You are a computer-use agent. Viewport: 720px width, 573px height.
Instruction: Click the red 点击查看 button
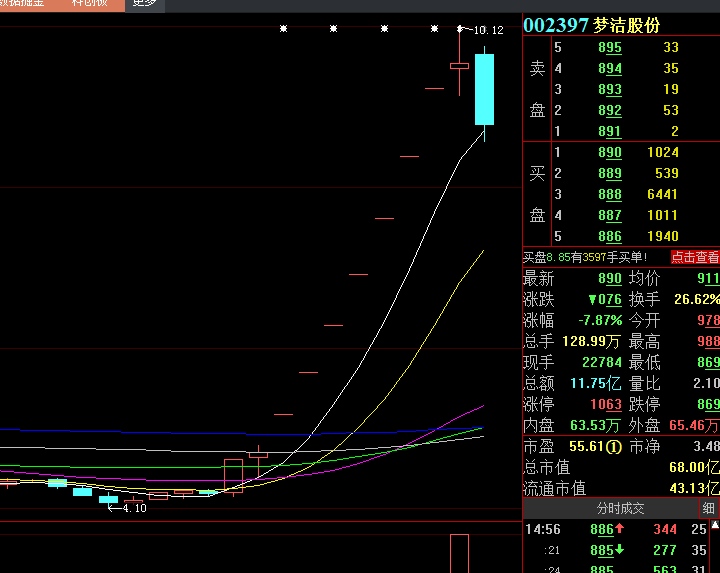point(694,257)
